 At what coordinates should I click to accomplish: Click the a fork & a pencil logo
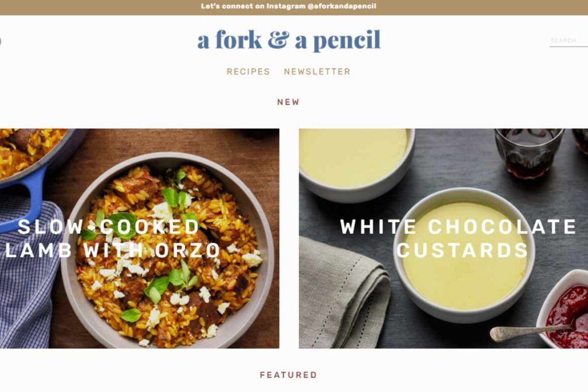[289, 40]
